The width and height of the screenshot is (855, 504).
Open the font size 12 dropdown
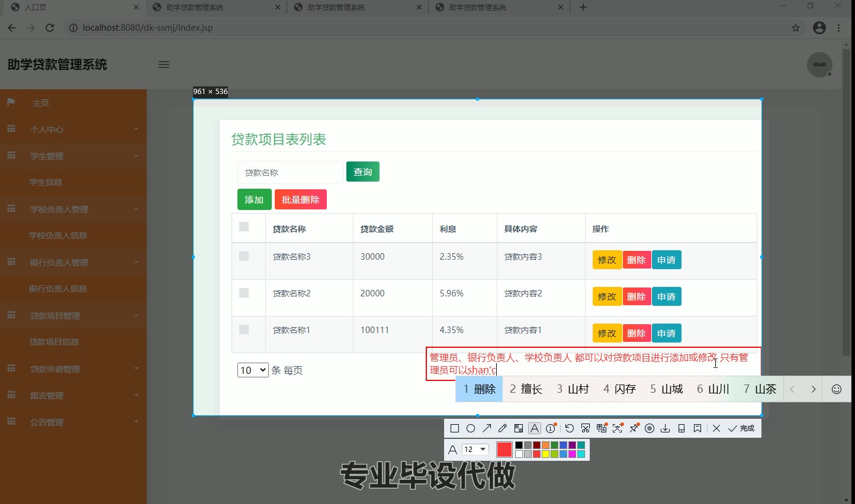tap(475, 450)
